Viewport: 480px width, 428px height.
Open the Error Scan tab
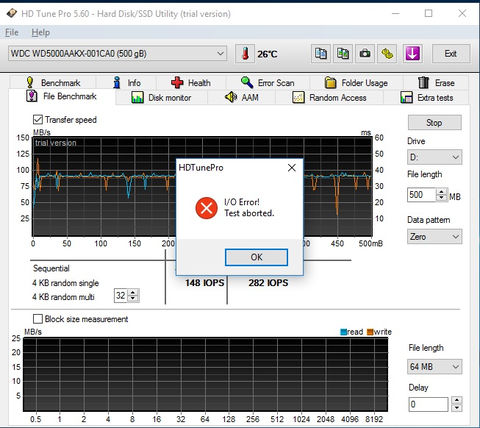(x=268, y=83)
